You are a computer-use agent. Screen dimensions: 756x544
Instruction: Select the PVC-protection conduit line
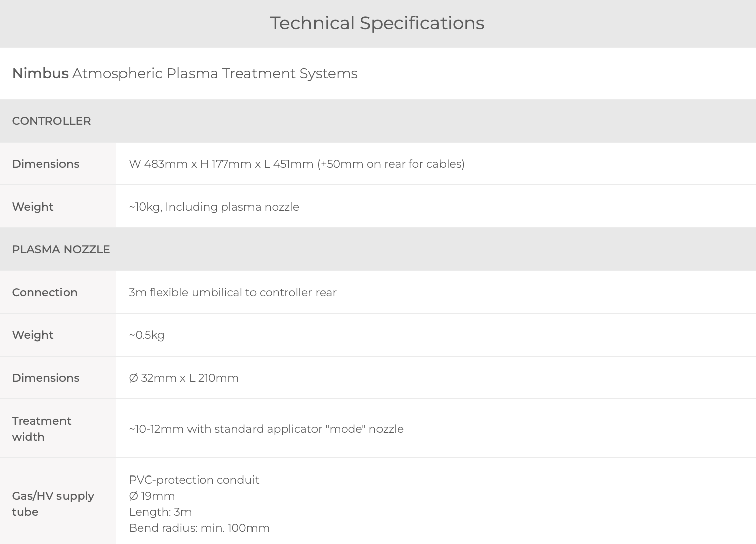[x=194, y=480]
